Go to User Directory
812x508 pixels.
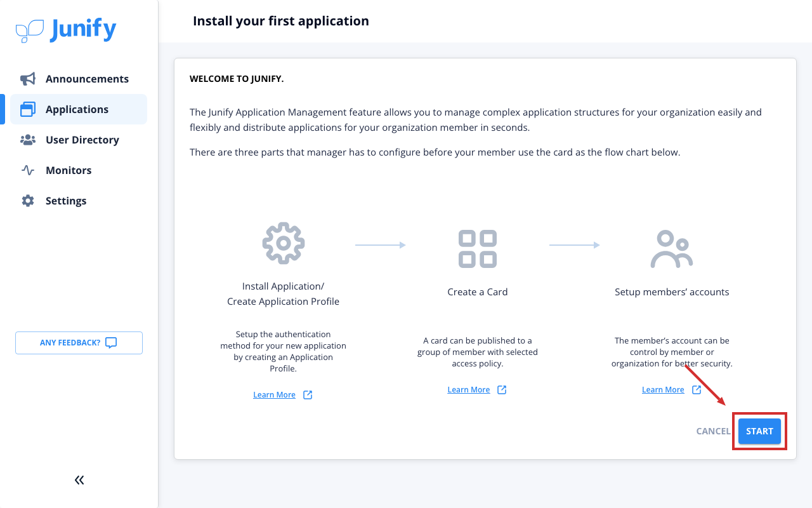pyautogui.click(x=79, y=140)
